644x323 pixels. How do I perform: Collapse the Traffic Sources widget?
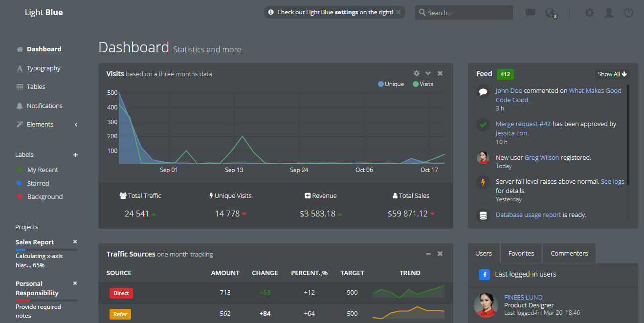[x=428, y=254]
